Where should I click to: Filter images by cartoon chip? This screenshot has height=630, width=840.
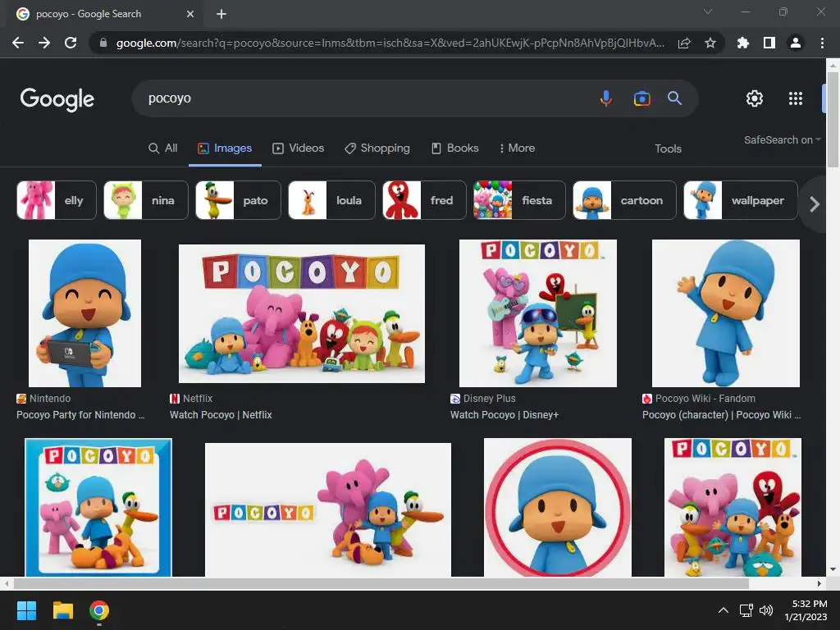pyautogui.click(x=624, y=200)
